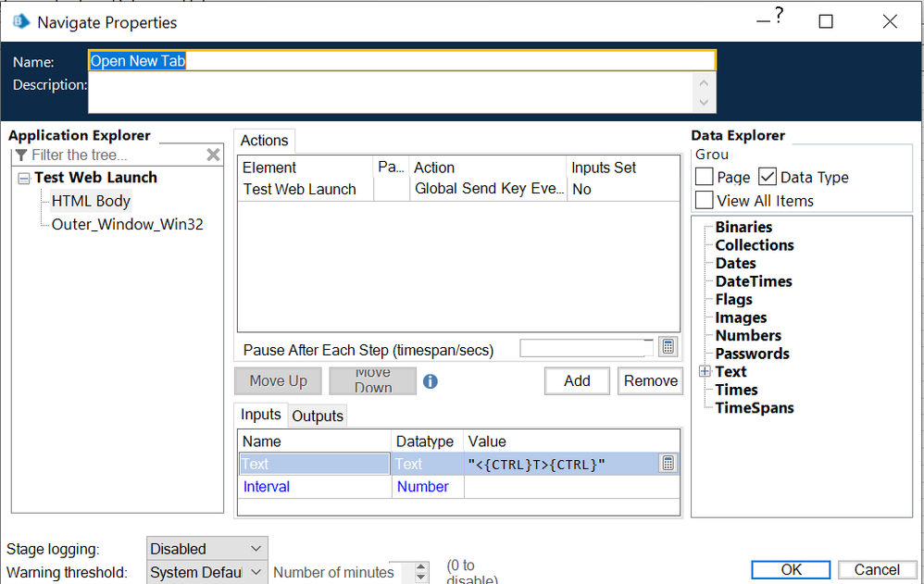Select Passwords in Data Explorer
Image resolution: width=924 pixels, height=584 pixels.
tap(752, 354)
